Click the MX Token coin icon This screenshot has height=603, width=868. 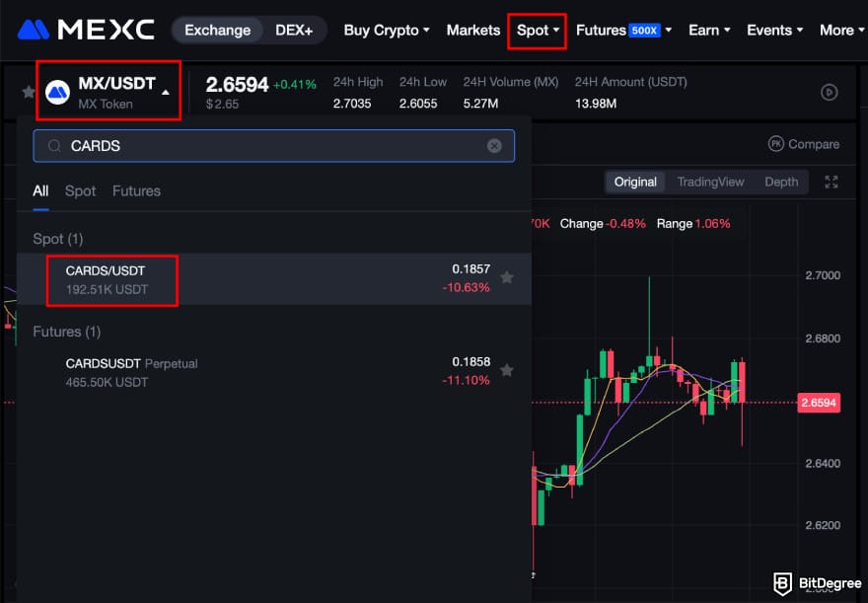point(57,92)
